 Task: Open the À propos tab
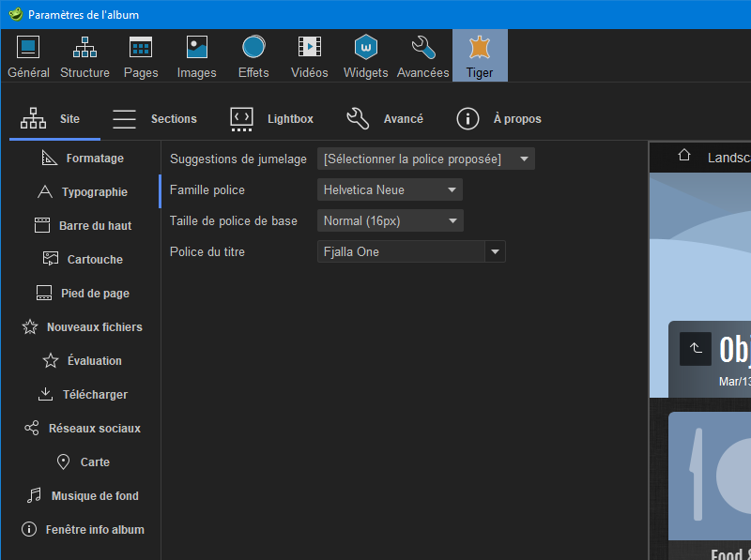pyautogui.click(x=498, y=119)
